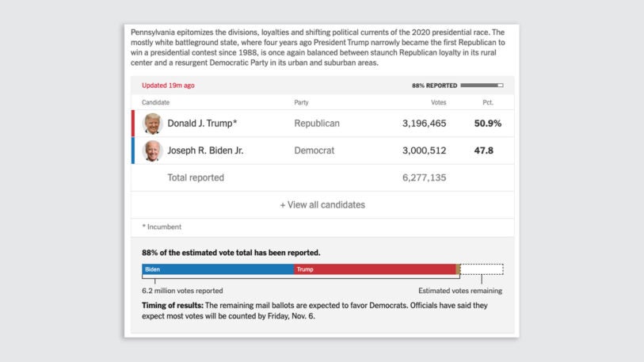Select the blue Biden vote bar segment
644x362 pixels.
(218, 269)
